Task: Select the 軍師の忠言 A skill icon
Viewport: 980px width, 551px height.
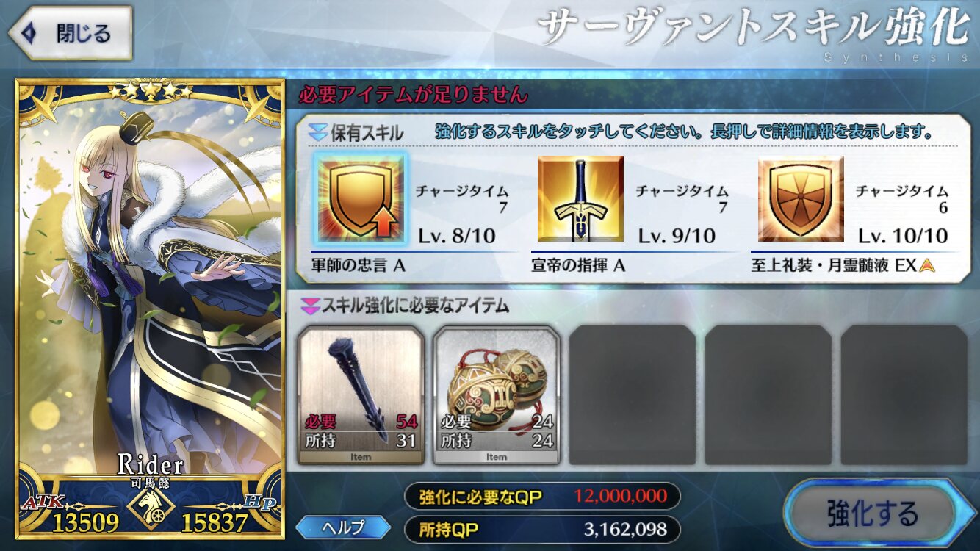Action: point(361,198)
